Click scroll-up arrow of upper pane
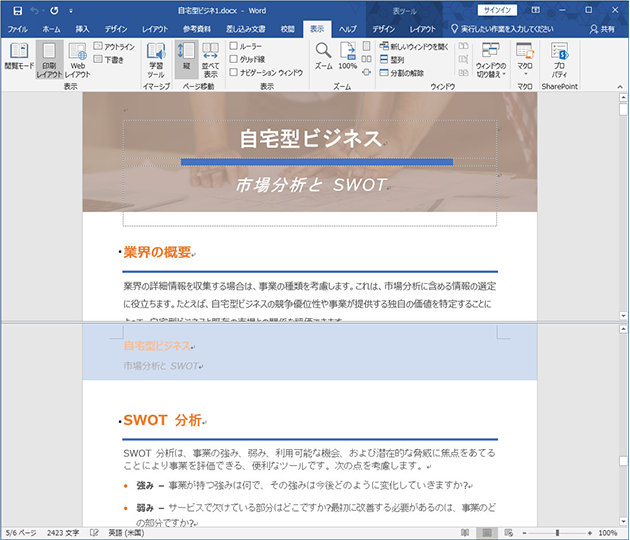The height and width of the screenshot is (540, 630). tap(623, 97)
